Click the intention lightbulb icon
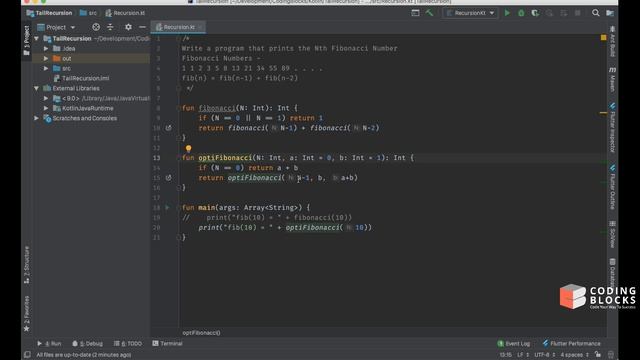 (x=189, y=149)
